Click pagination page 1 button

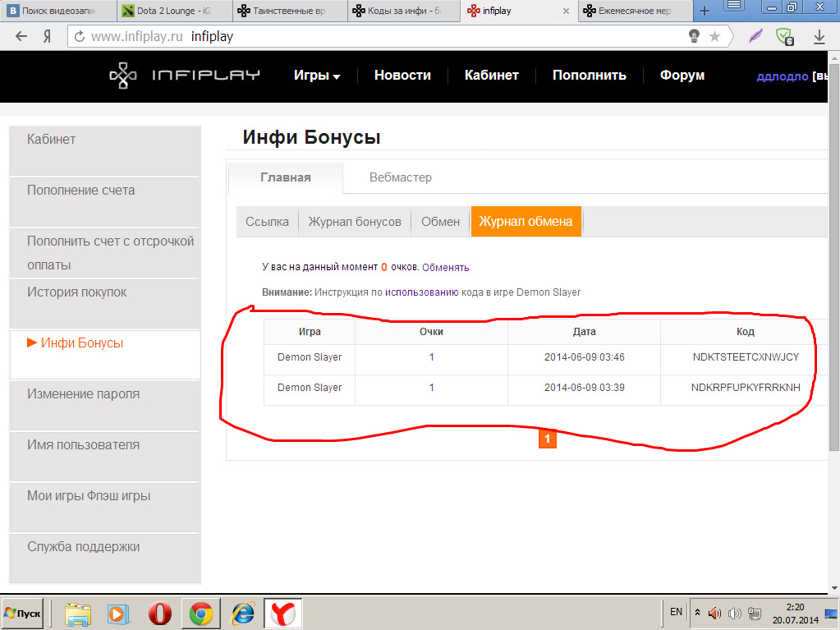[x=547, y=439]
